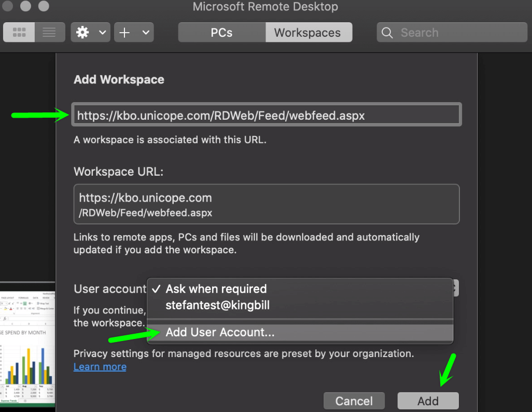Click the 'Add Workspace' heading

(119, 79)
